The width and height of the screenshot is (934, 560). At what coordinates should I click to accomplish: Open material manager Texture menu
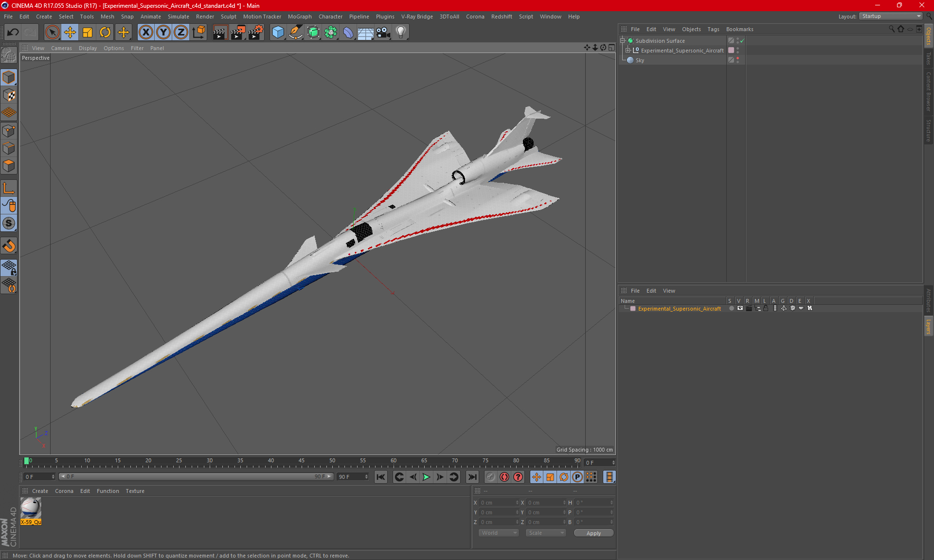point(135,491)
